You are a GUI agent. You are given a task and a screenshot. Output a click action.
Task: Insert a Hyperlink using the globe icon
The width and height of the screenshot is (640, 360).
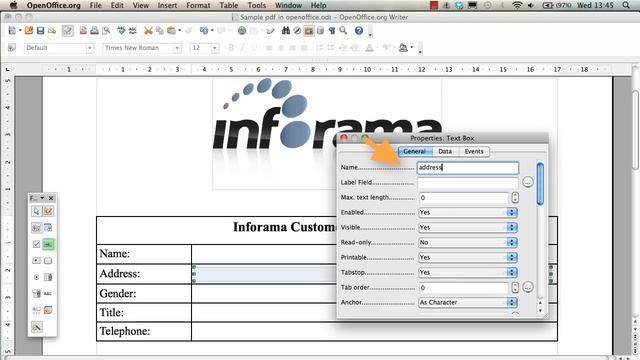coord(242,31)
